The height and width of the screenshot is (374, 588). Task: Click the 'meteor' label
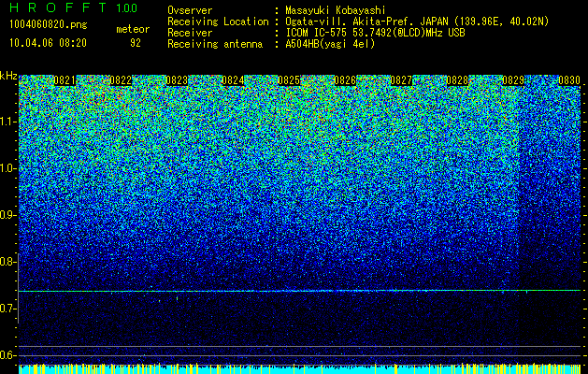(133, 29)
